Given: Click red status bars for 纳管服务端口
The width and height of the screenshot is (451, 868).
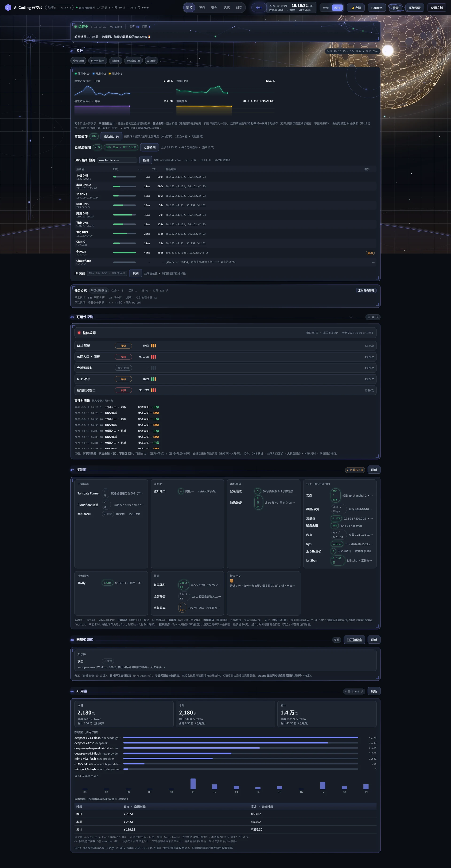Looking at the screenshot, I should (x=153, y=390).
